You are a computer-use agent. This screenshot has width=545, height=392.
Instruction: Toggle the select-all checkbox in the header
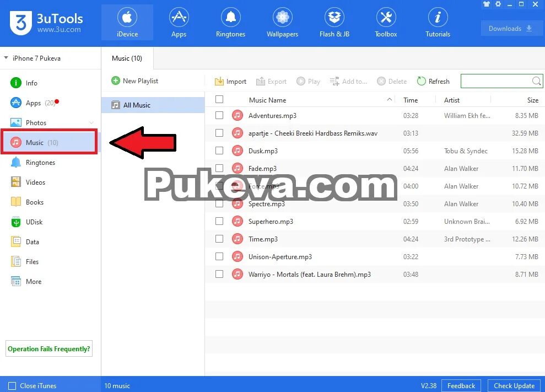point(219,99)
